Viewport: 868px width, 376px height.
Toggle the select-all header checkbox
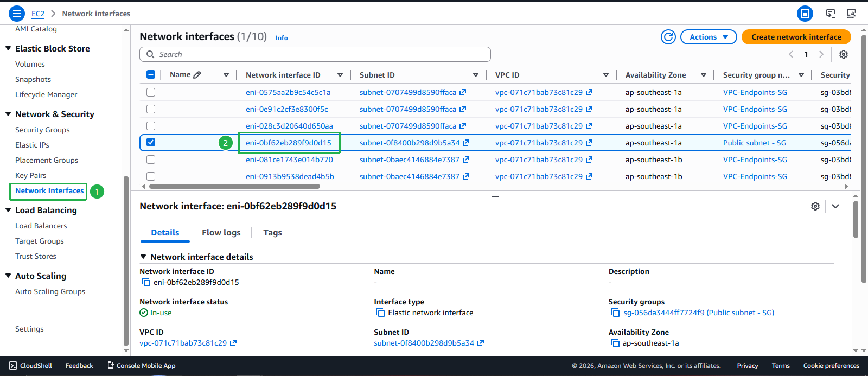(x=151, y=75)
